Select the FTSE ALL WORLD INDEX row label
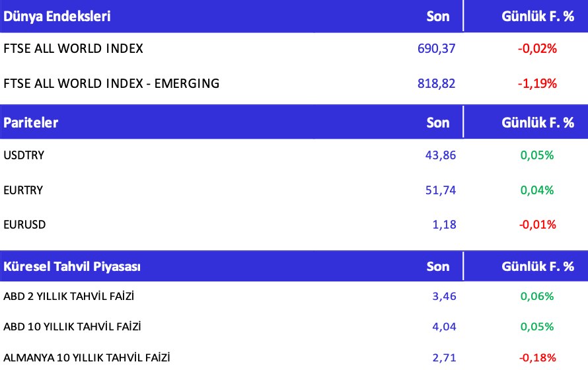Screen dimensions: 588x370 pos(73,48)
